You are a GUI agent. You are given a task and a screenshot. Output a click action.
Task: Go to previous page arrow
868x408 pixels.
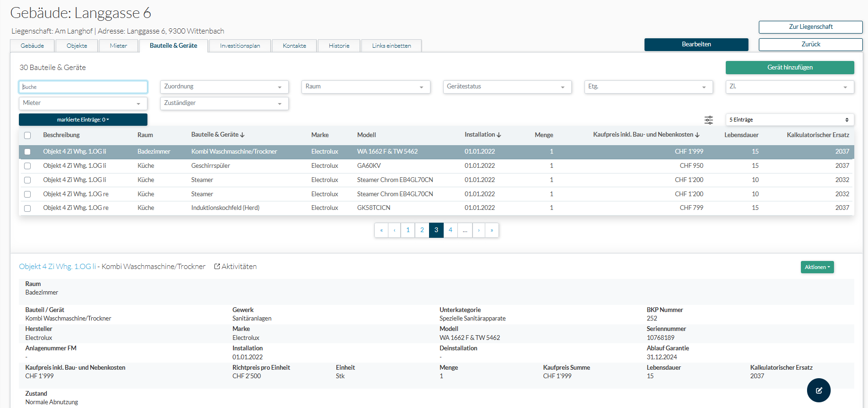(395, 230)
